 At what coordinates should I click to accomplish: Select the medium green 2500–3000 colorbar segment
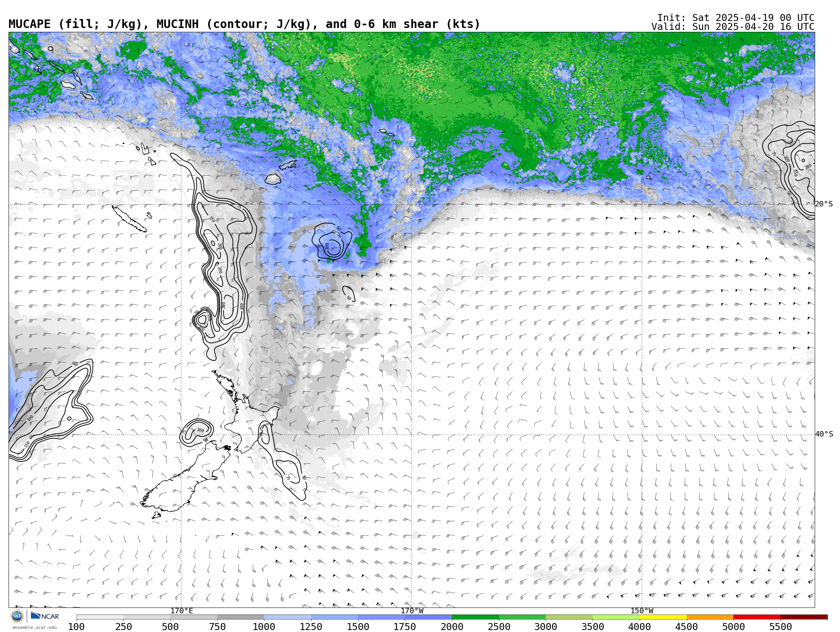[522, 617]
